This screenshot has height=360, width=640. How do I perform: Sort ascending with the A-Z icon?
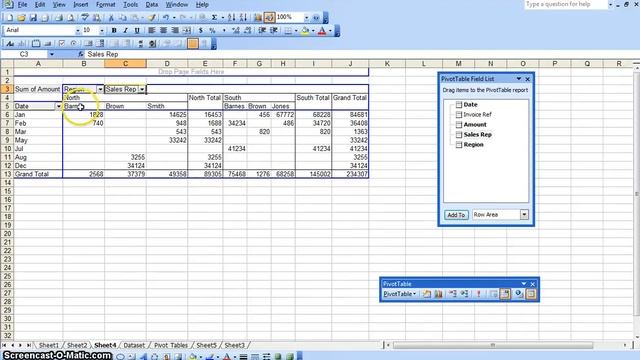(x=231, y=18)
